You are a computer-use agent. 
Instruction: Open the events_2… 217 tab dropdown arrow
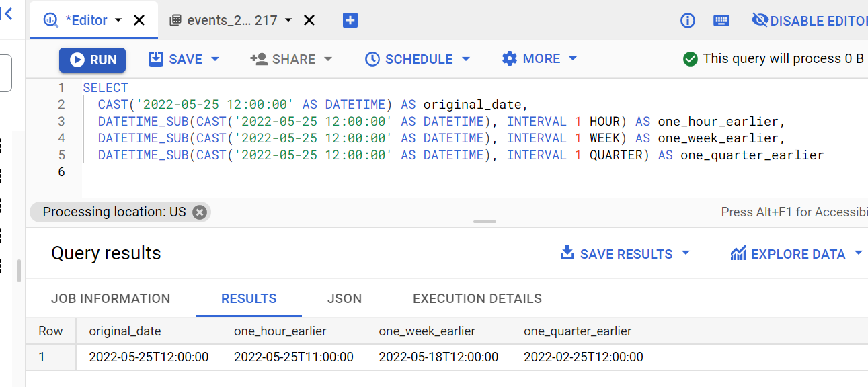click(x=288, y=20)
